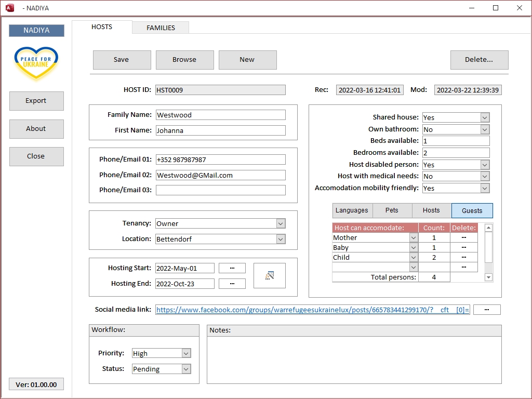Click the Total persons value 4
The width and height of the screenshot is (532, 399).
click(434, 277)
